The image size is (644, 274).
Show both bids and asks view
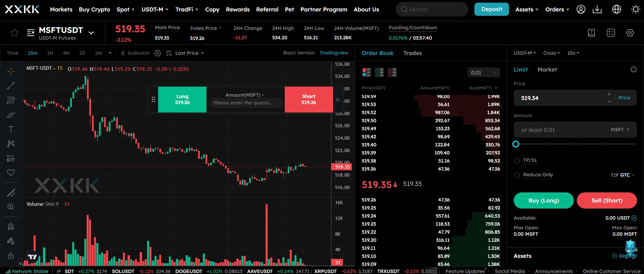366,72
